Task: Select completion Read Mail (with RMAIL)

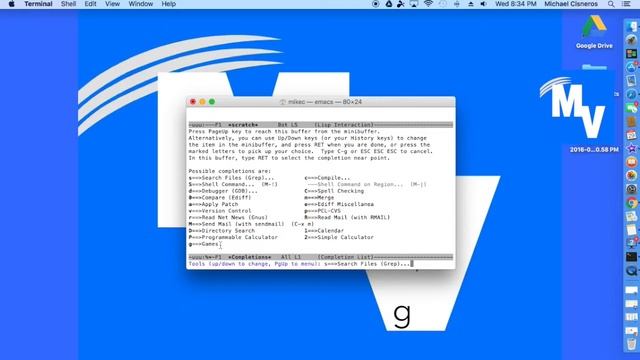Action: point(347,218)
